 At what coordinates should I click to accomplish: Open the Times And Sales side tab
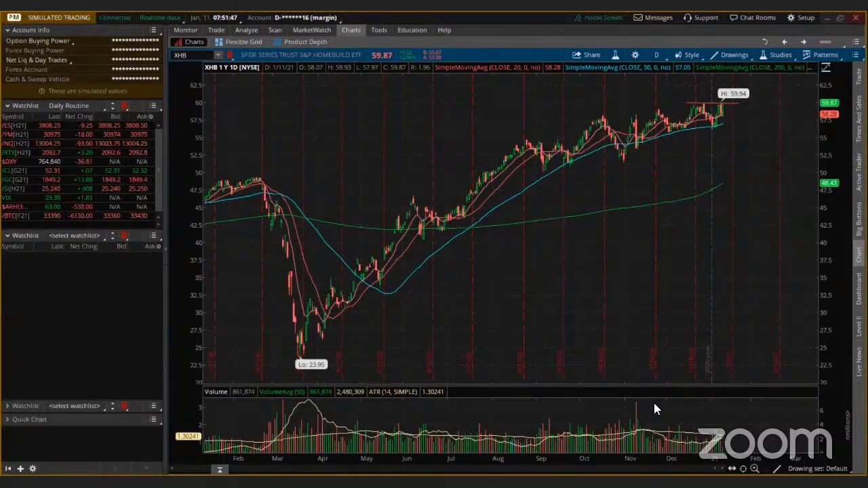[x=859, y=119]
